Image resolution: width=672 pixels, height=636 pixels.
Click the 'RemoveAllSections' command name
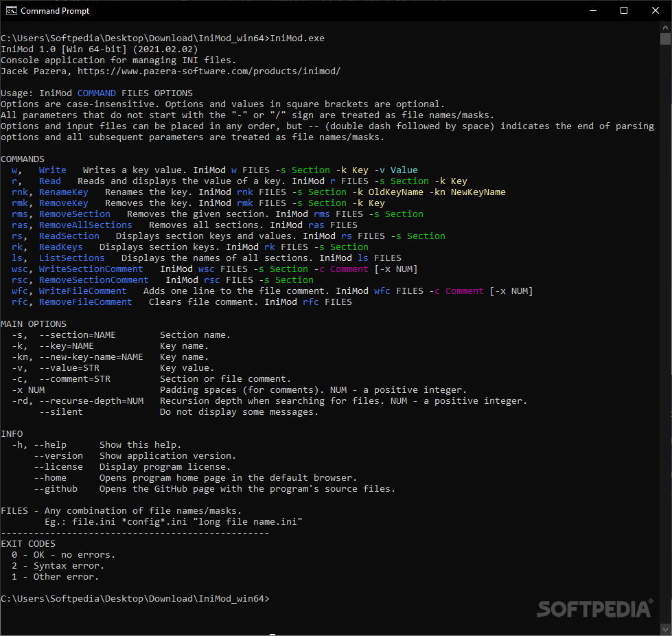coord(85,225)
